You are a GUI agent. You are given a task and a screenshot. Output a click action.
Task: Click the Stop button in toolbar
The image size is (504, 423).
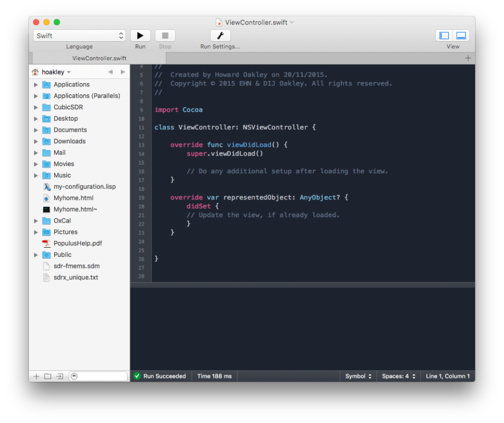[x=165, y=35]
